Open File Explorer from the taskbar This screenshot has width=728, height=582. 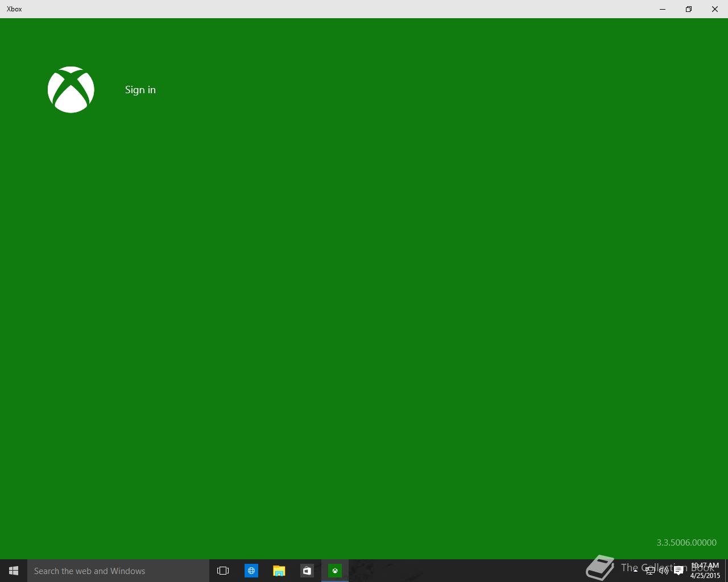click(279, 571)
